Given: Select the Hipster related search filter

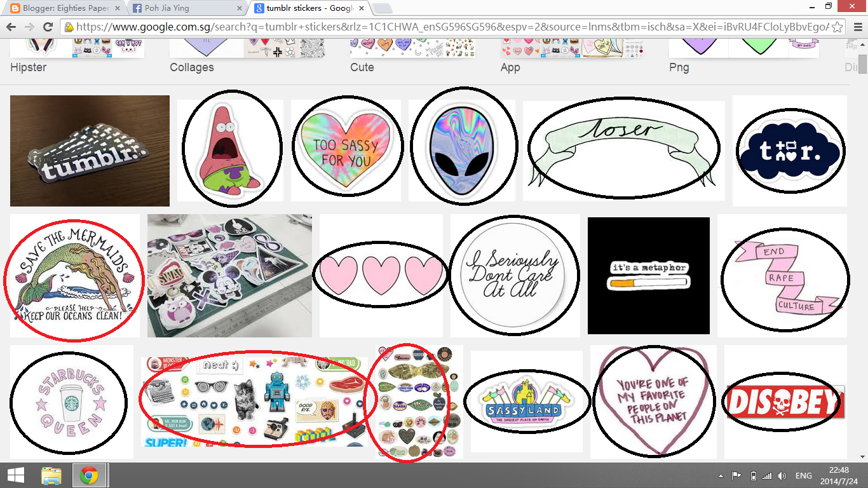Looking at the screenshot, I should pyautogui.click(x=28, y=67).
